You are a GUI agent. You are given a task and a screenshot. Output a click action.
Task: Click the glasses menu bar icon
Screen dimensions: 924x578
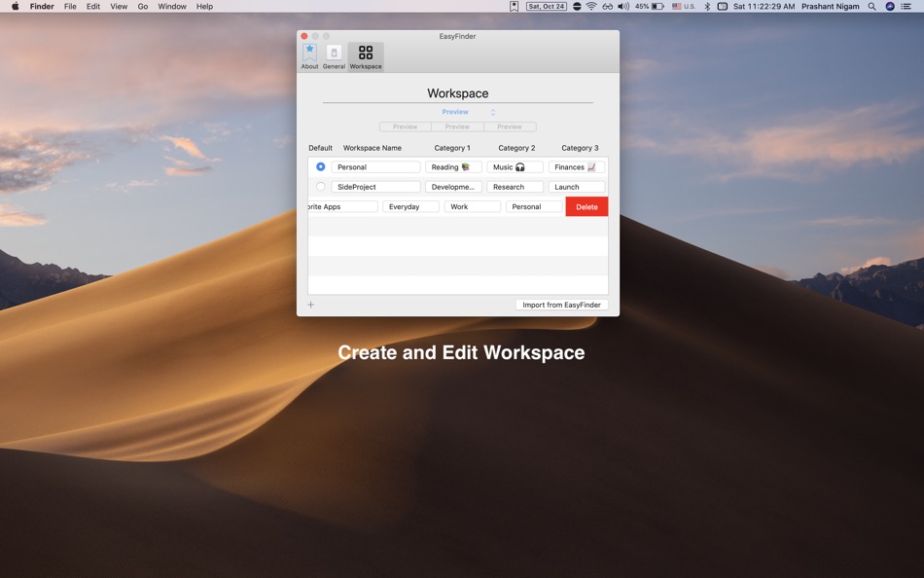[607, 7]
